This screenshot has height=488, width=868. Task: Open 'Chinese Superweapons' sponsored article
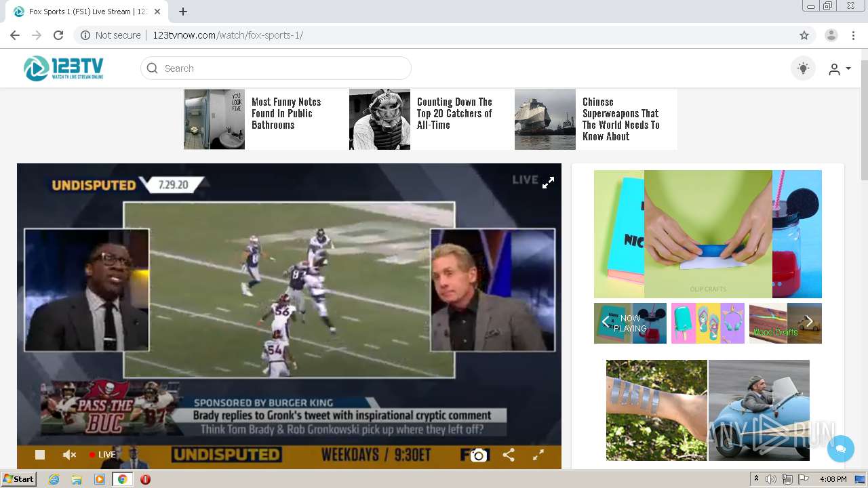(x=621, y=119)
